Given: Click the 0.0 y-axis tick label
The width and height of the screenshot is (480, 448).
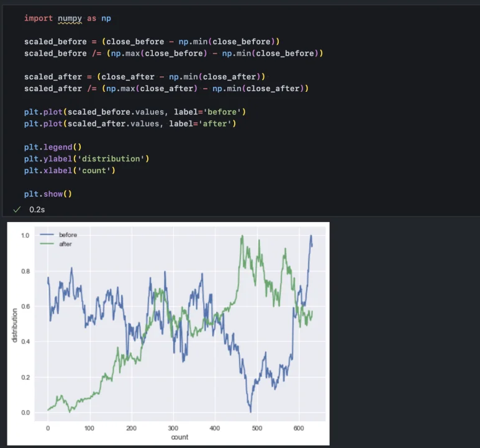Looking at the screenshot, I should [x=25, y=413].
